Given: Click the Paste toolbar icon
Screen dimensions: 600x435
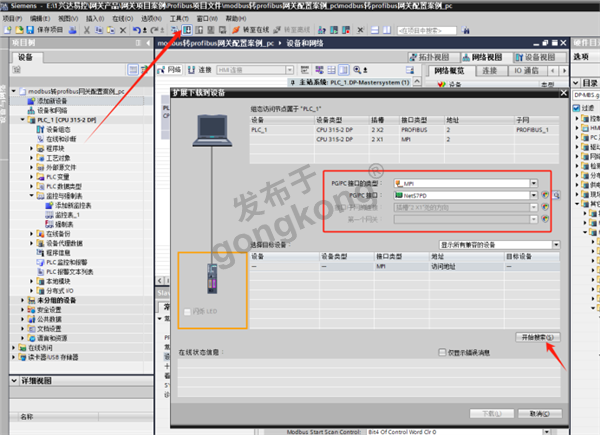Looking at the screenshot, I should coord(111,30).
